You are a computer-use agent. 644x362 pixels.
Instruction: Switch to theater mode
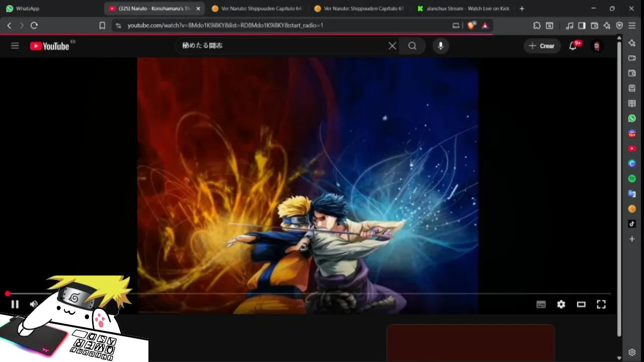[581, 304]
